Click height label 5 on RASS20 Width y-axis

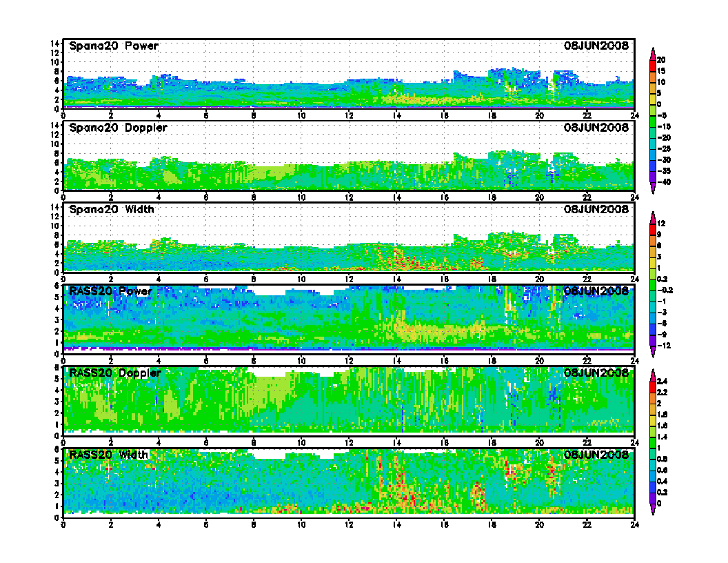click(57, 460)
